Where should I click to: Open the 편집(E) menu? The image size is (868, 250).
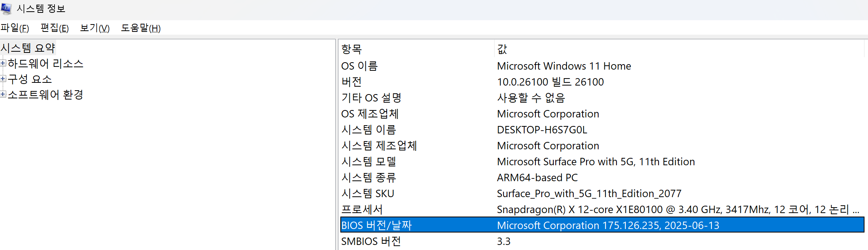point(55,28)
